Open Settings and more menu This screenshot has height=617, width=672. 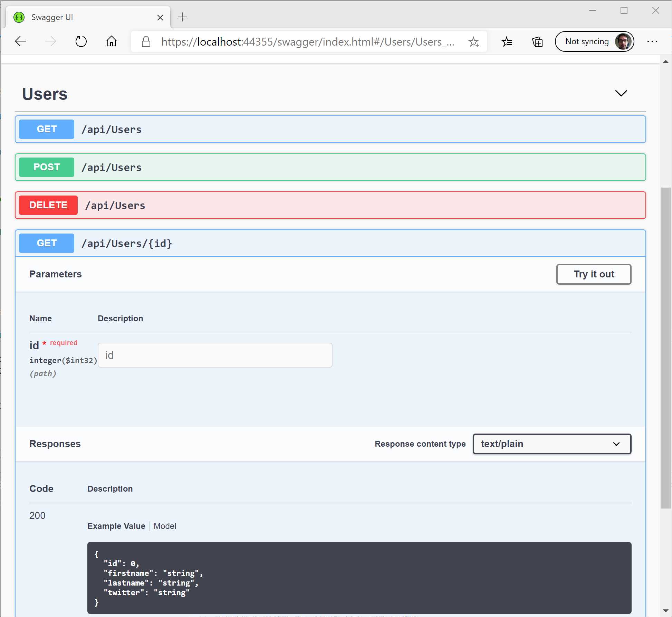pos(653,41)
